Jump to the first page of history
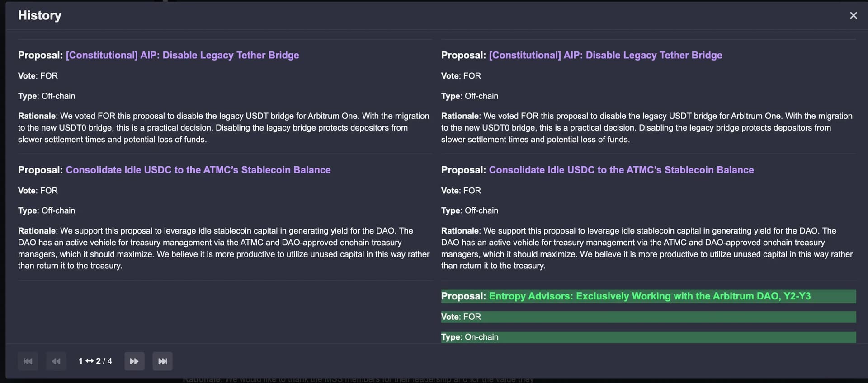 point(28,361)
